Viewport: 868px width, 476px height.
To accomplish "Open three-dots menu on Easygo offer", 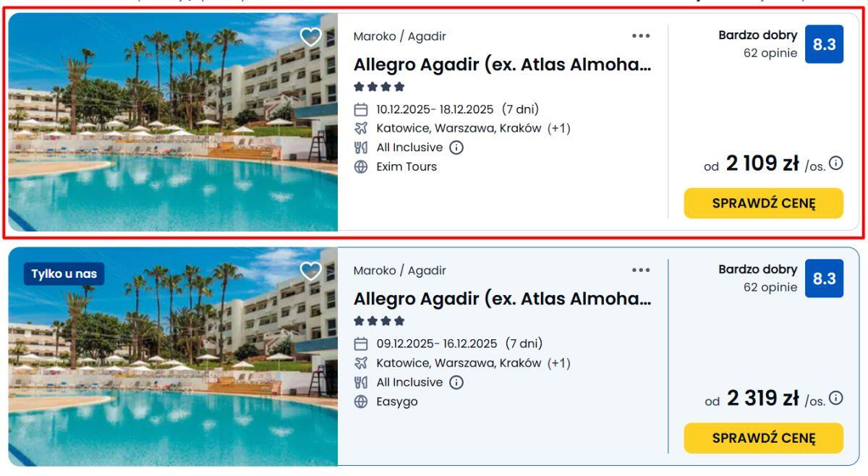I will 641,270.
